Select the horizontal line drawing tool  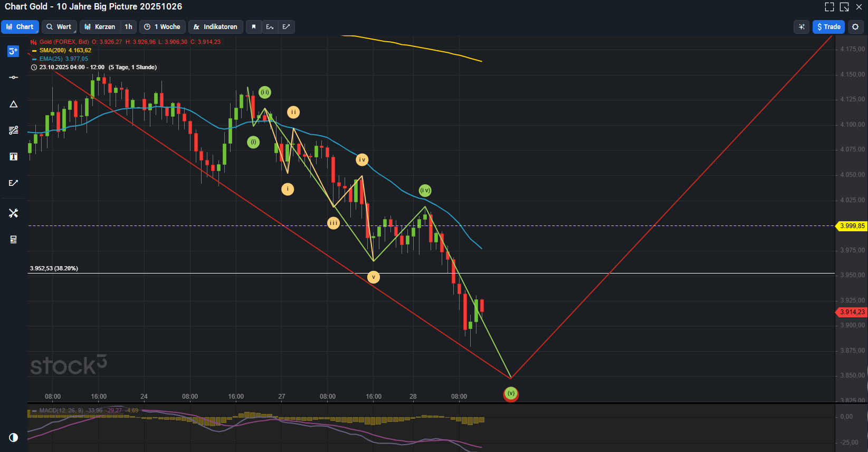(x=13, y=78)
